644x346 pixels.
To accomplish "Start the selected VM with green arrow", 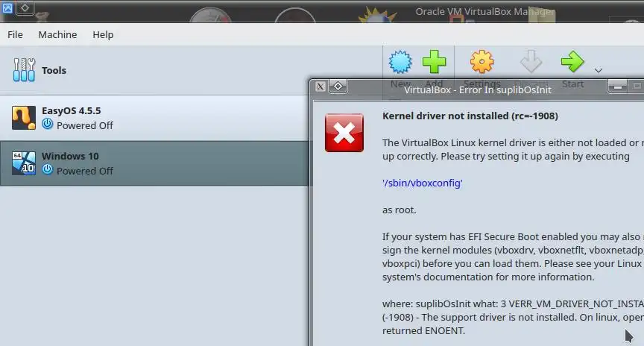I will pos(572,62).
